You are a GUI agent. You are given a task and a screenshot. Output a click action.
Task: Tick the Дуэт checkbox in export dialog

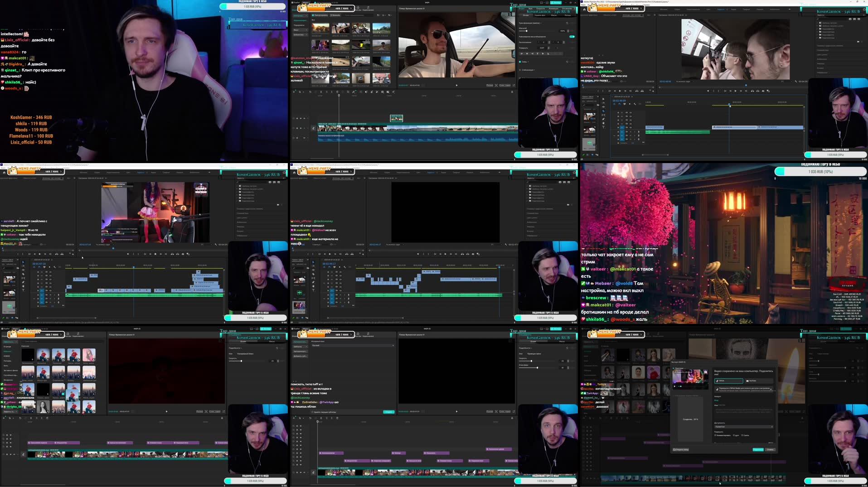tap(734, 435)
